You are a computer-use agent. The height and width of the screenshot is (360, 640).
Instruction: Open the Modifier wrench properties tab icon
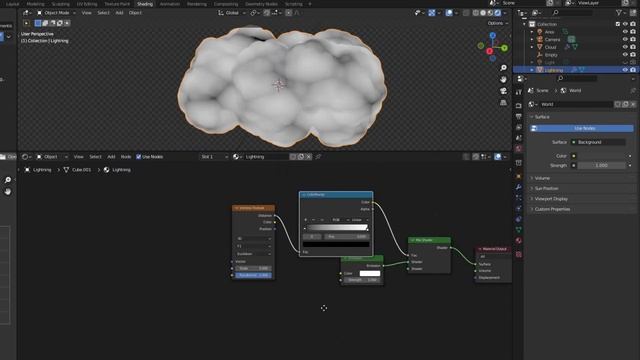click(518, 187)
